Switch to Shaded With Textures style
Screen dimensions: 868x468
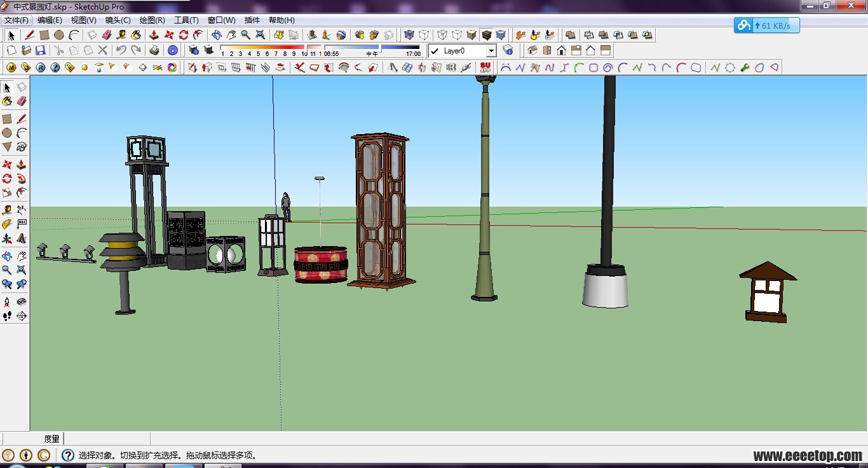tap(486, 35)
